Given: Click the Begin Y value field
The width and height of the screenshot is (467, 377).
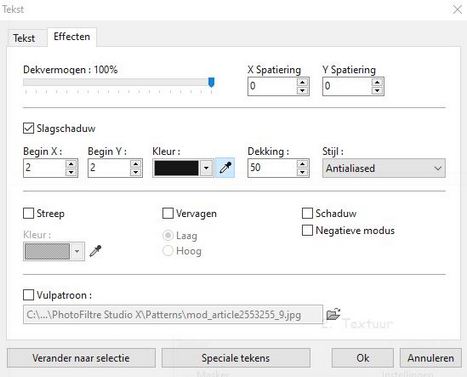Looking at the screenshot, I should (x=109, y=168).
